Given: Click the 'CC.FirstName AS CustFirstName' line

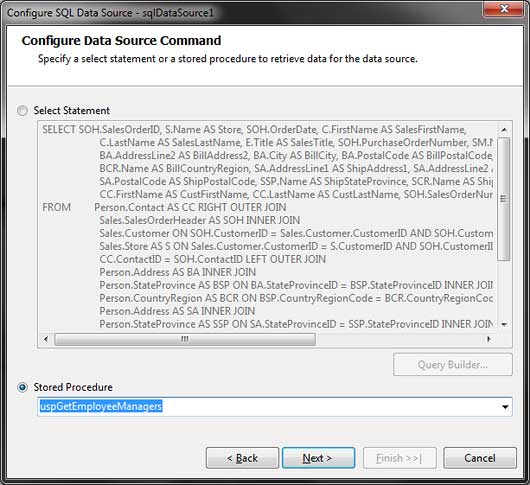Looking at the screenshot, I should click(x=296, y=195).
